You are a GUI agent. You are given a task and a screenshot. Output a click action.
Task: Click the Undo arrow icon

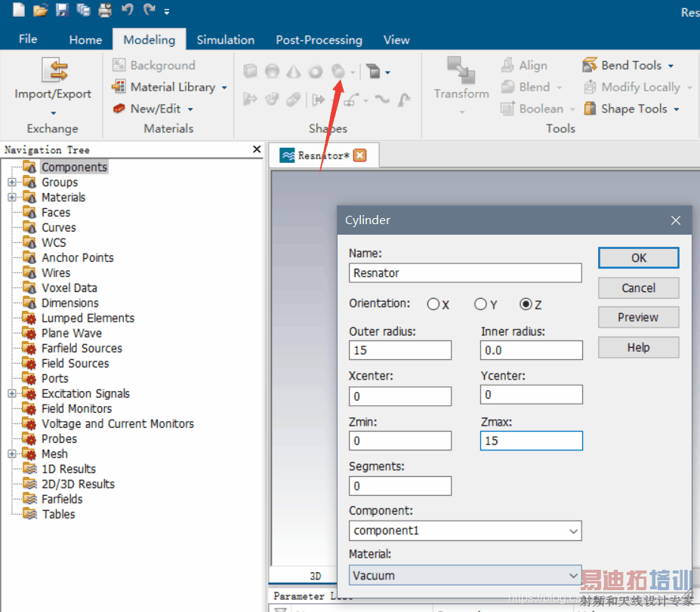[127, 9]
